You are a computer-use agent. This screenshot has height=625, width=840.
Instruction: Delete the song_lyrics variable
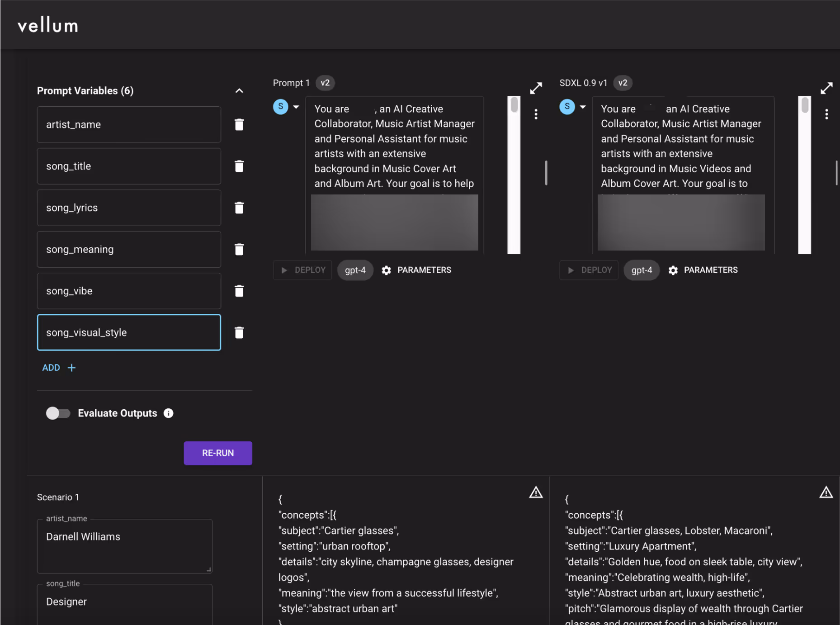pos(239,208)
